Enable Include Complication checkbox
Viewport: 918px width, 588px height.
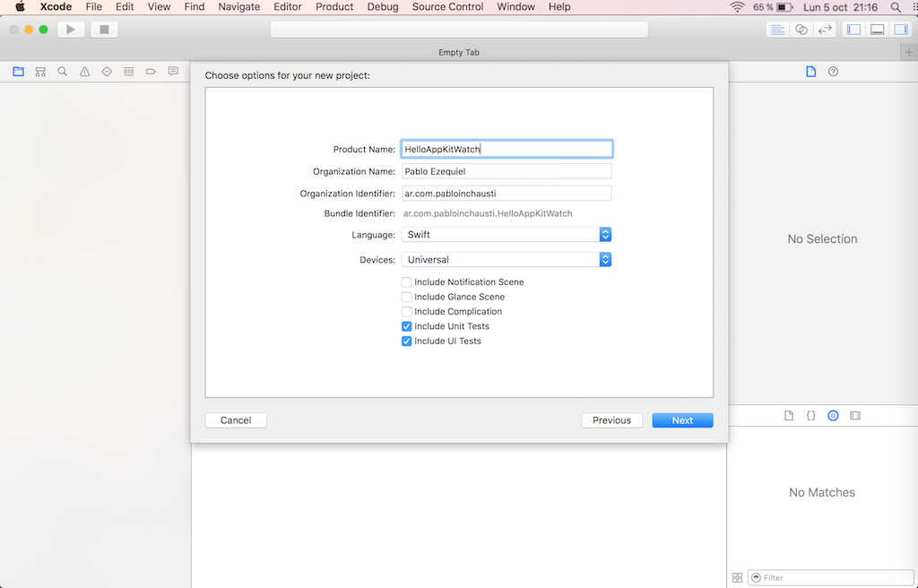(406, 312)
